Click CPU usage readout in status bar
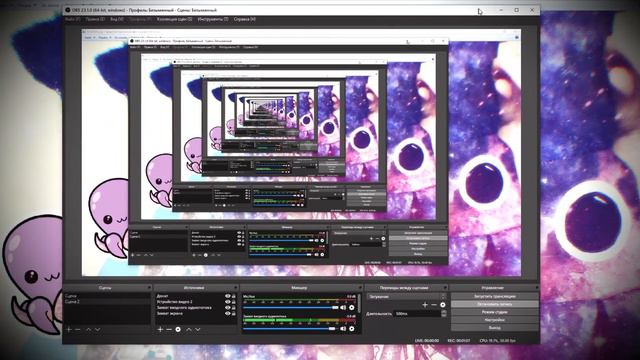The height and width of the screenshot is (360, 640). (x=498, y=340)
